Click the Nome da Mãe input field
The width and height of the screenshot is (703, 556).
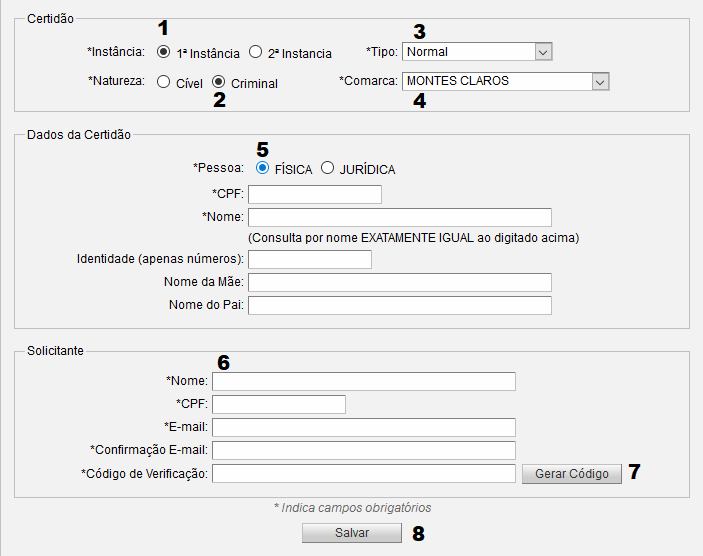click(x=400, y=282)
